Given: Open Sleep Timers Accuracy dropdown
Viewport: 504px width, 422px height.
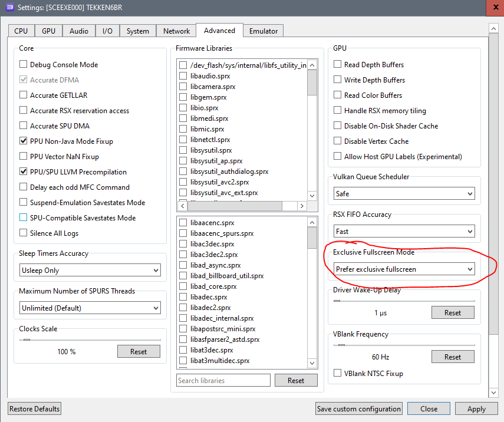Looking at the screenshot, I should [x=90, y=271].
